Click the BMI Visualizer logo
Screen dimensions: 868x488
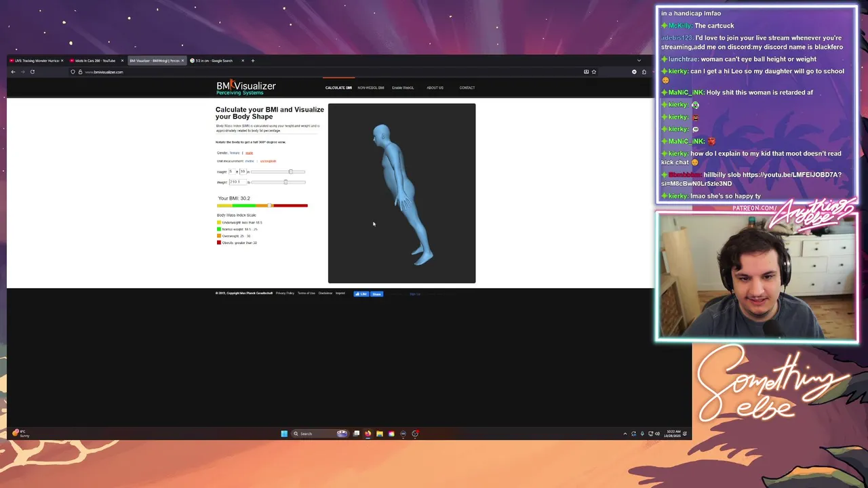(245, 87)
